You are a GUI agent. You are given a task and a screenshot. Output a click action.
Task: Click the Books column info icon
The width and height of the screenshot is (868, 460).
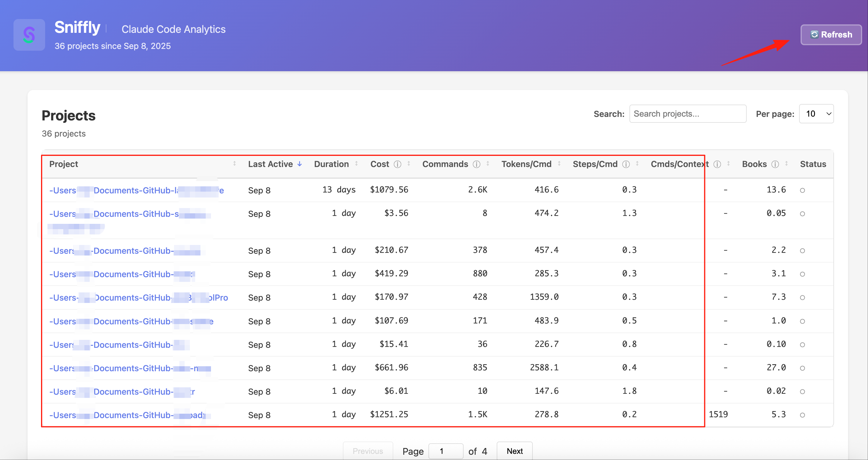click(775, 164)
